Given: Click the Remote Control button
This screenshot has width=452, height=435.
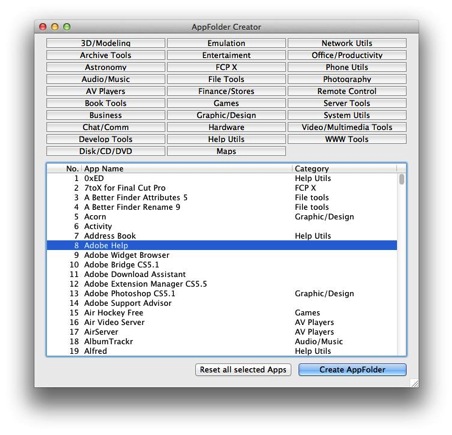Looking at the screenshot, I should pyautogui.click(x=347, y=91).
